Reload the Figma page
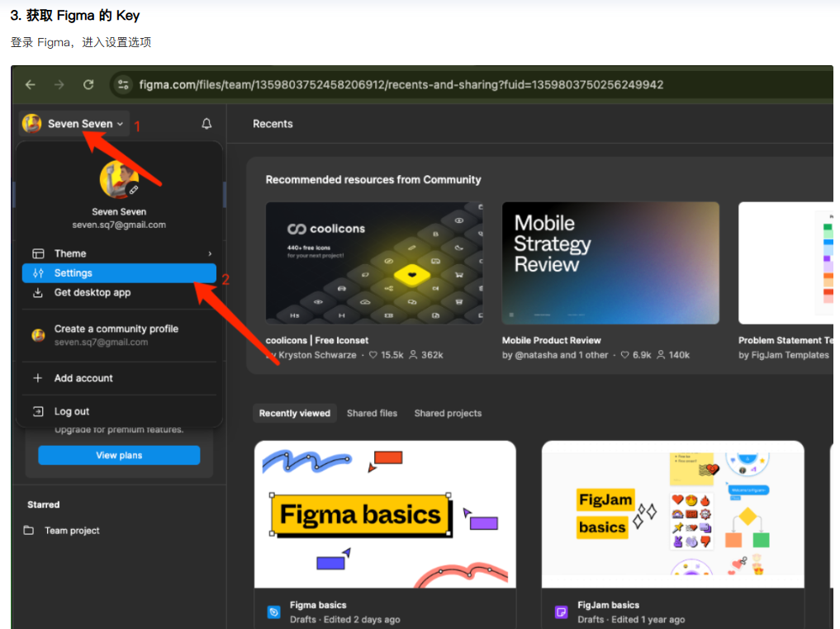 (x=88, y=84)
